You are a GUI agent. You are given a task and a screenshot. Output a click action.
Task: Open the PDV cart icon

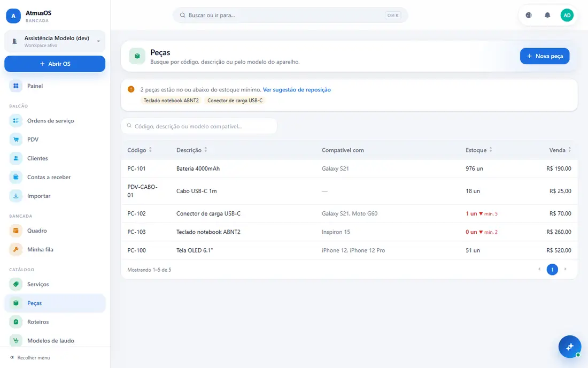[16, 140]
